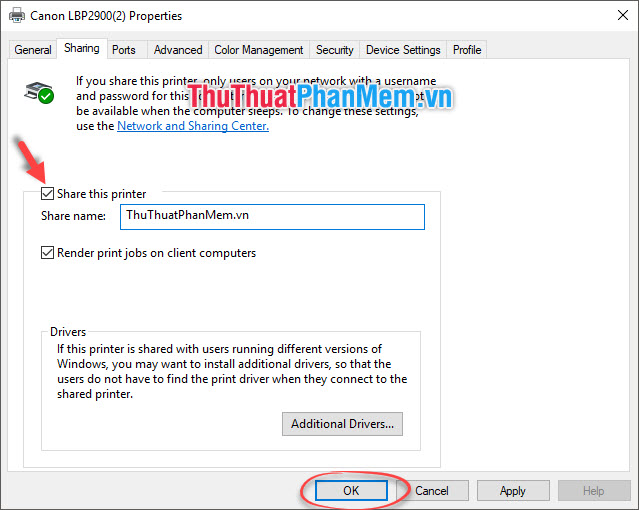The image size is (639, 510).
Task: Click the Help button
Action: pyautogui.click(x=593, y=490)
